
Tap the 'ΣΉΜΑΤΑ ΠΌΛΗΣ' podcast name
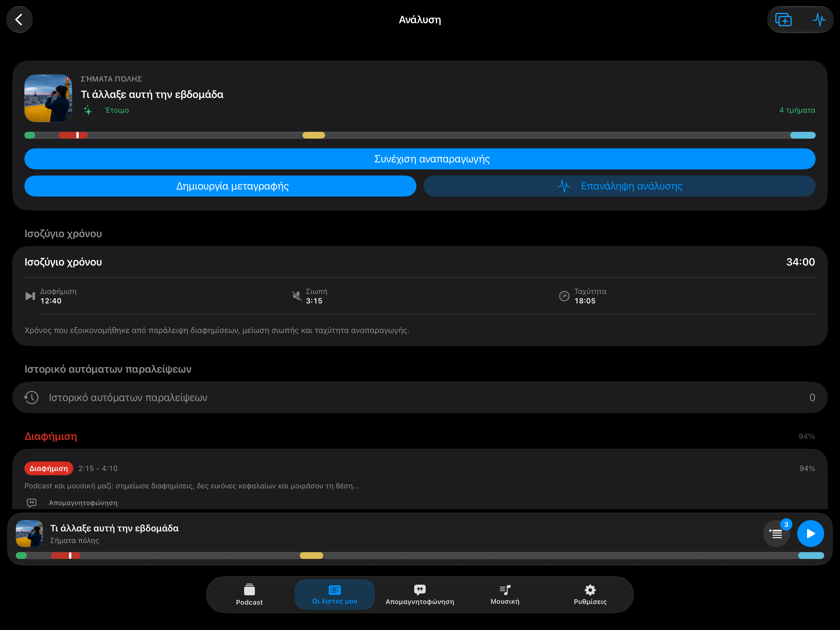[111, 79]
